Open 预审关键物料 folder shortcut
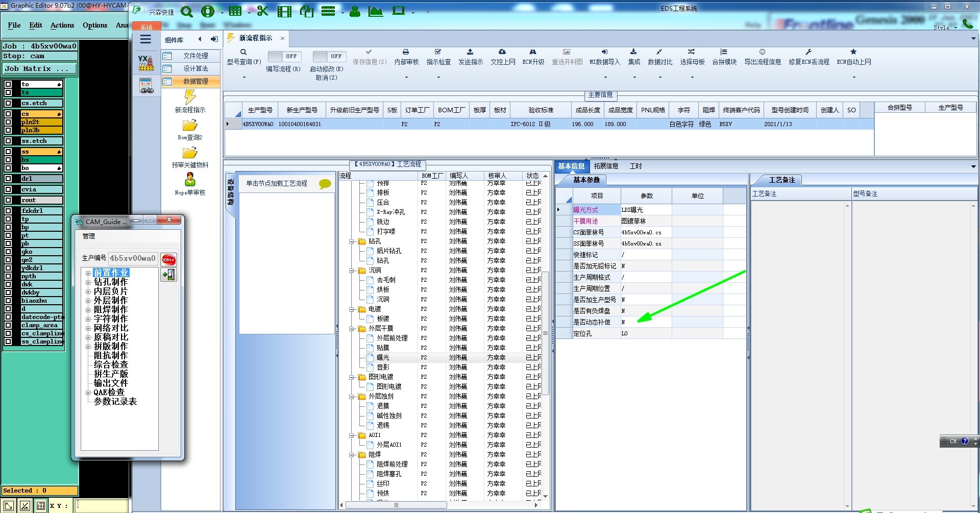Image resolution: width=980 pixels, height=513 pixels. [x=190, y=157]
